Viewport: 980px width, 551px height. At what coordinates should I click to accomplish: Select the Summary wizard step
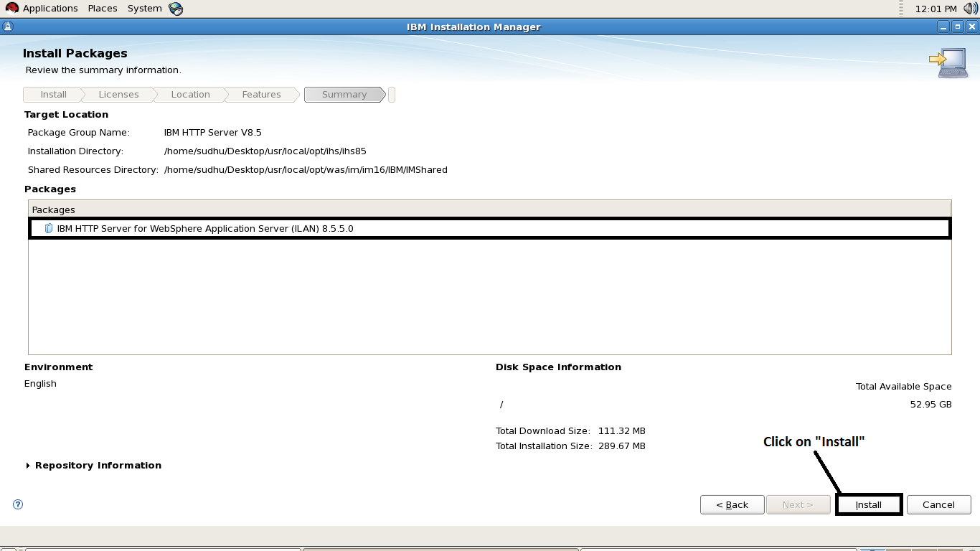[x=344, y=95]
